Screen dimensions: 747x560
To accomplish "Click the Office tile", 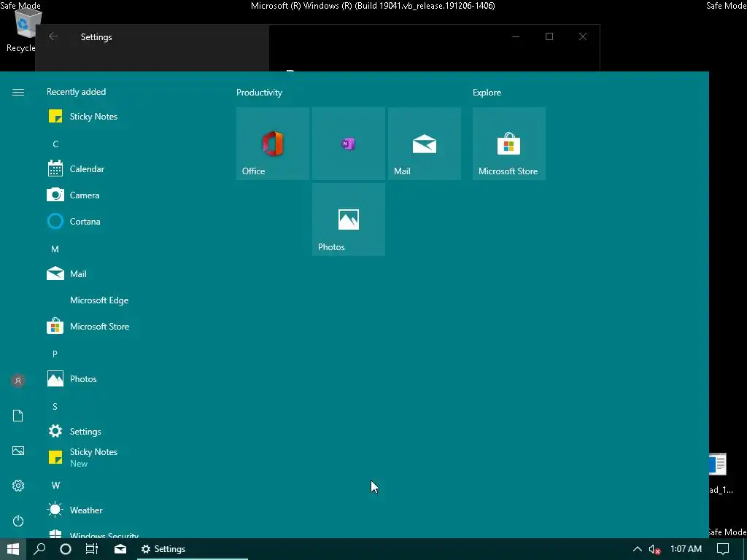I will pos(273,144).
